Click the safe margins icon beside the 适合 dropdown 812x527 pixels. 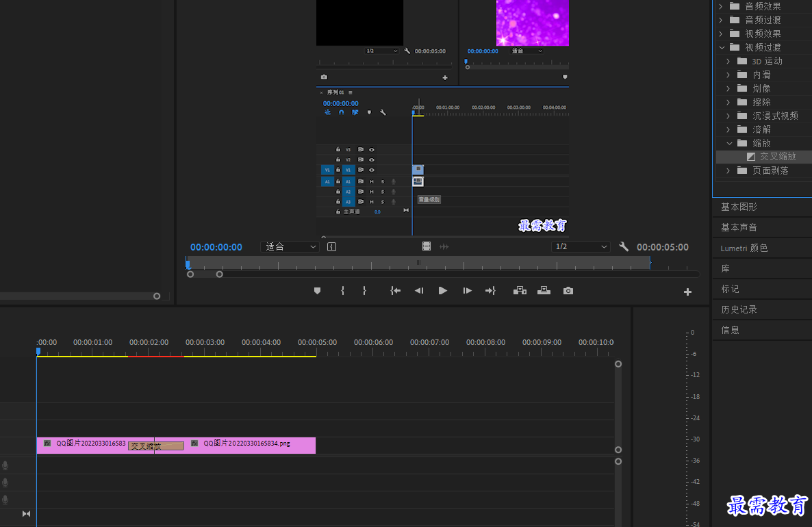332,247
